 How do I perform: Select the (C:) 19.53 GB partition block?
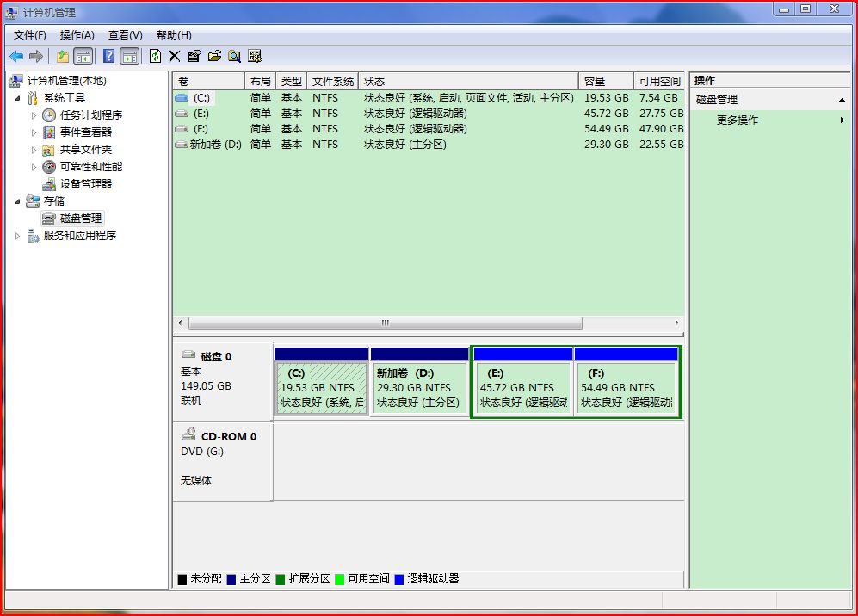321,382
